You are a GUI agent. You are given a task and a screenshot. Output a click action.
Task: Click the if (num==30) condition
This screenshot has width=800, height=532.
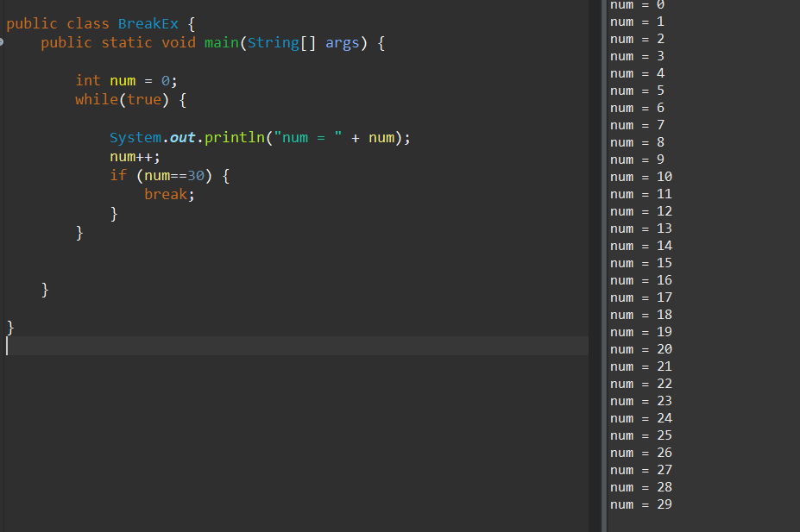point(170,176)
